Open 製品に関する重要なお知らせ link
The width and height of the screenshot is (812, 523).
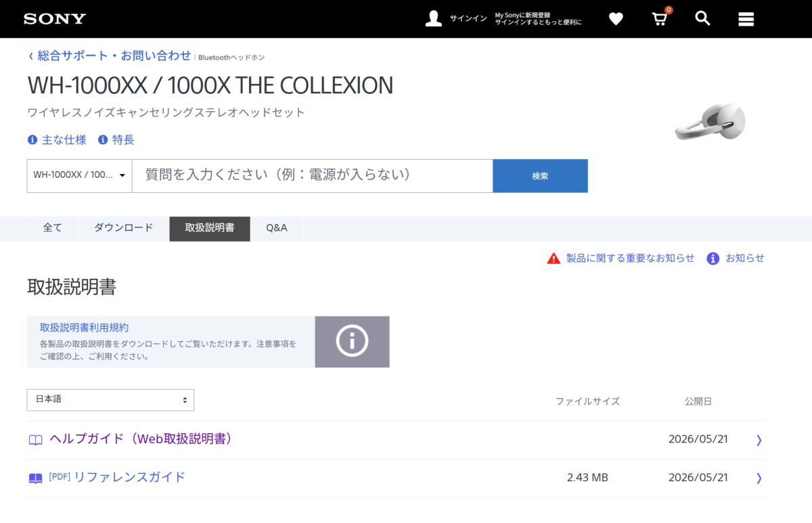point(630,258)
